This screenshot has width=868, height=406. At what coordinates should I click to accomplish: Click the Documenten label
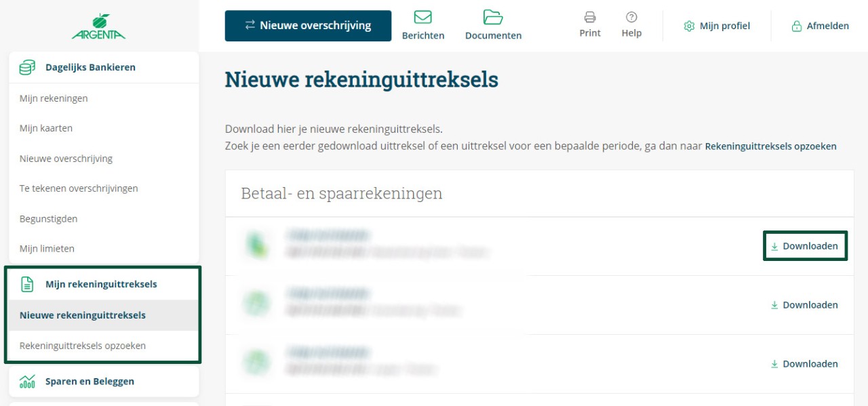point(493,35)
